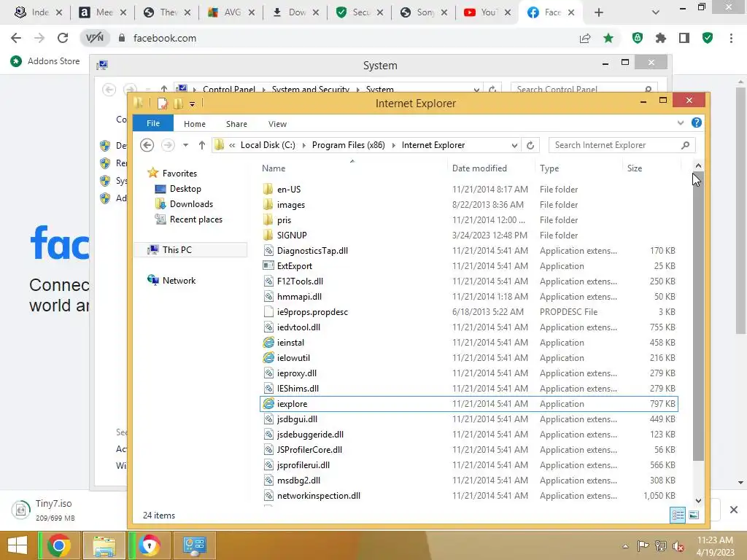Image resolution: width=747 pixels, height=560 pixels.
Task: Select the ieinstal application icon
Action: pos(268,343)
